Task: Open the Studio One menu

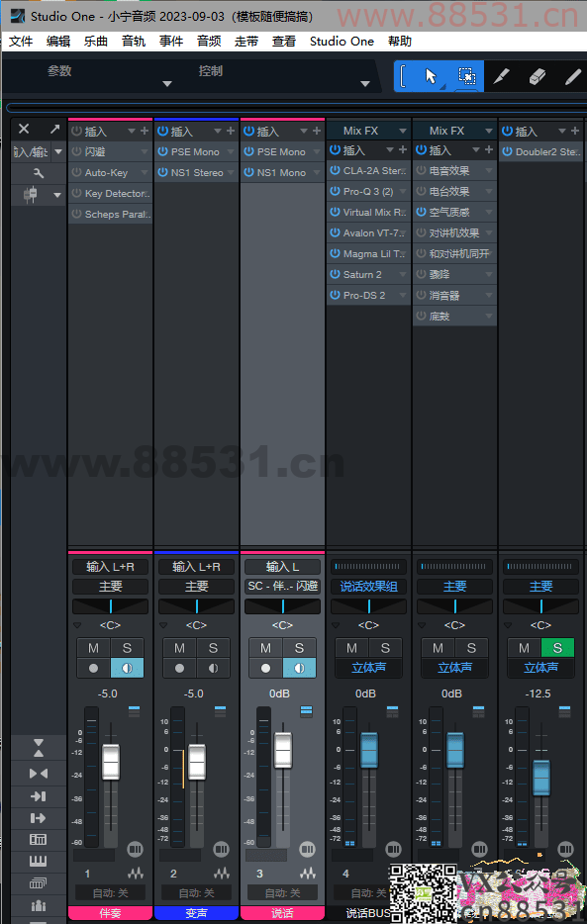Action: click(x=342, y=42)
